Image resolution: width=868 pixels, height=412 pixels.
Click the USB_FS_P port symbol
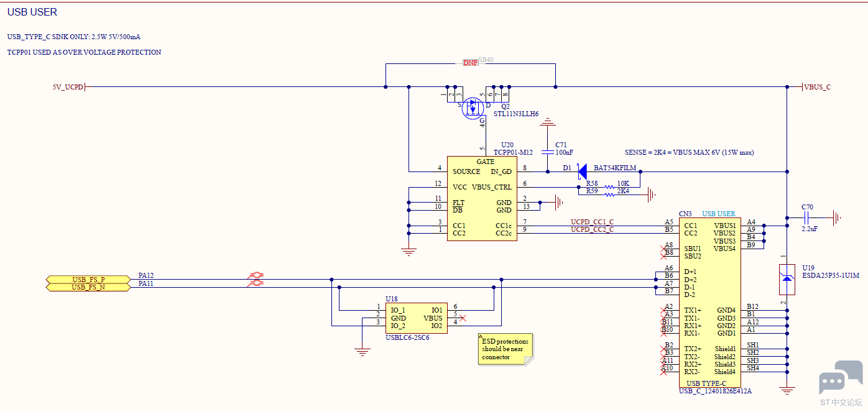coord(88,280)
